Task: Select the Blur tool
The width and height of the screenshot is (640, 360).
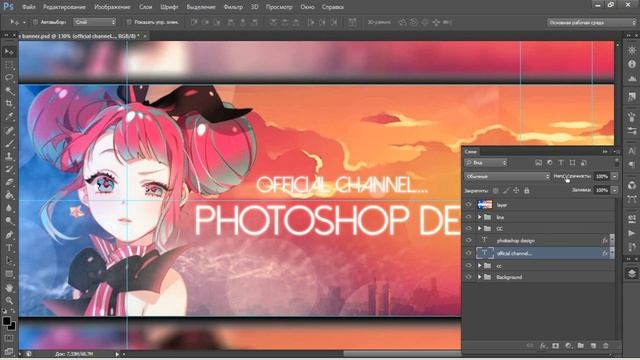Action: [9, 208]
